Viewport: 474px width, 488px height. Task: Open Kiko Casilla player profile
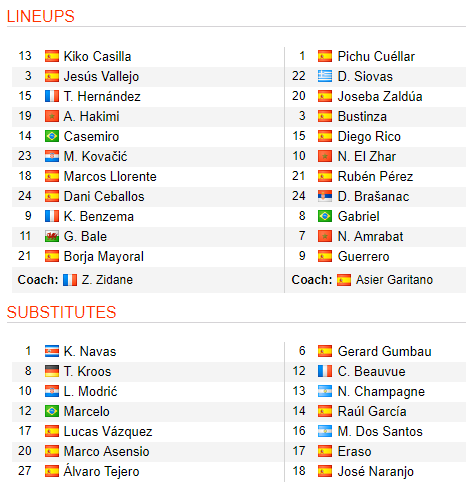tap(97, 56)
